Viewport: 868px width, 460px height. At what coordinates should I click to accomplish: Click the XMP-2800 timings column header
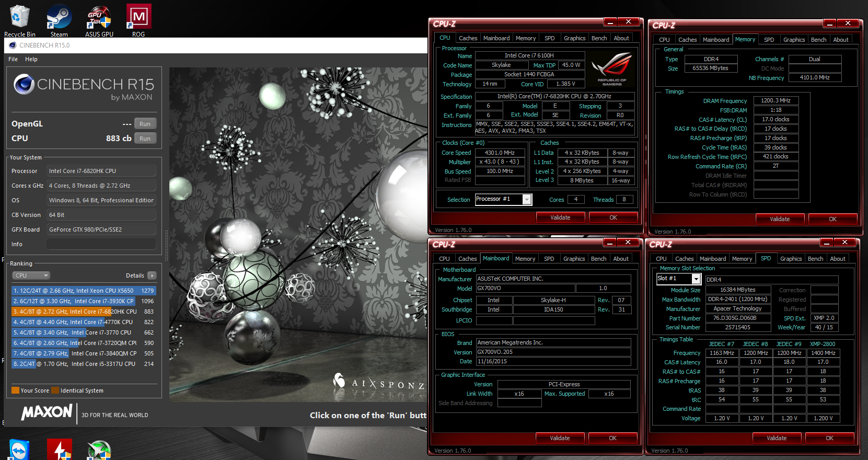click(823, 344)
